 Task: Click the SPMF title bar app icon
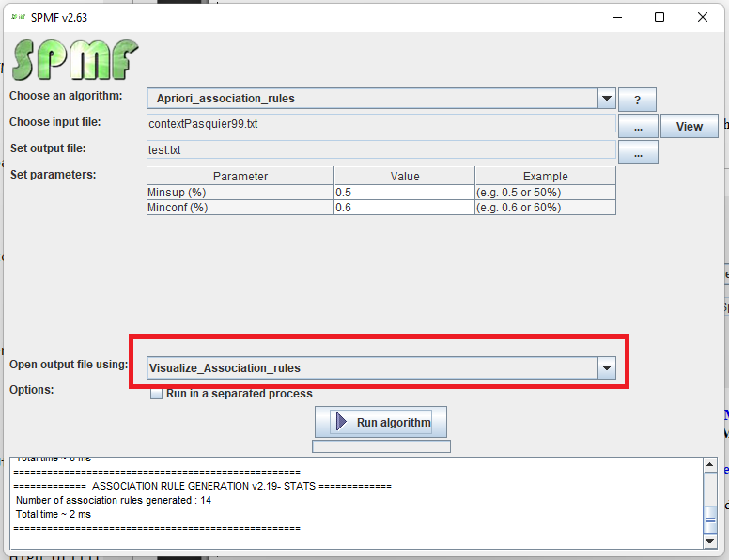click(18, 17)
